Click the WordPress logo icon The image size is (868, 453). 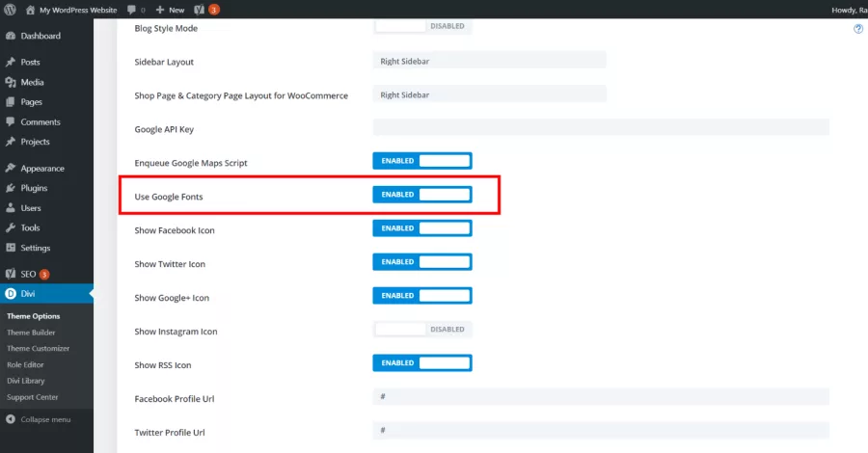[x=10, y=10]
